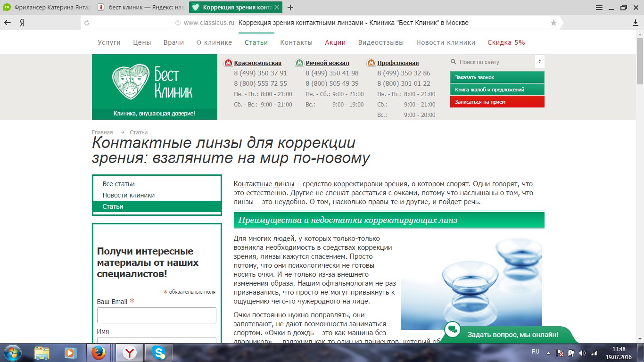Open the Windows Start menu
Viewport: 644px width, 362px height.
tap(12, 353)
